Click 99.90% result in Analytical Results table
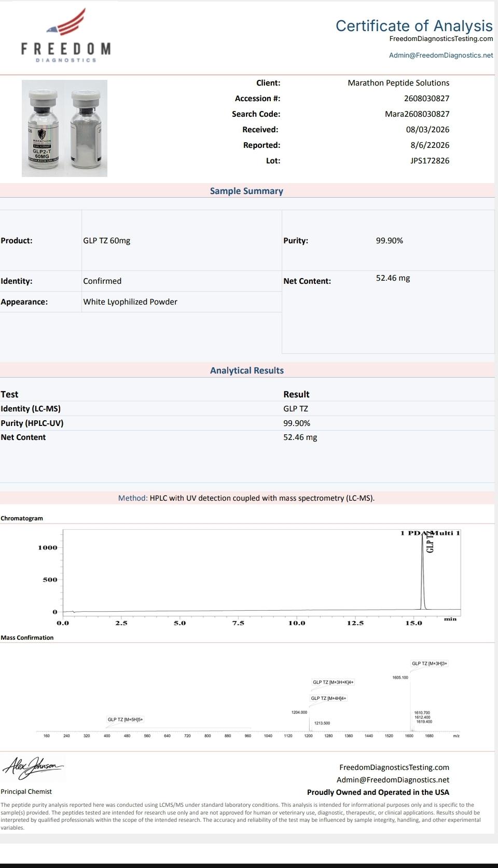The width and height of the screenshot is (498, 868). [x=297, y=423]
